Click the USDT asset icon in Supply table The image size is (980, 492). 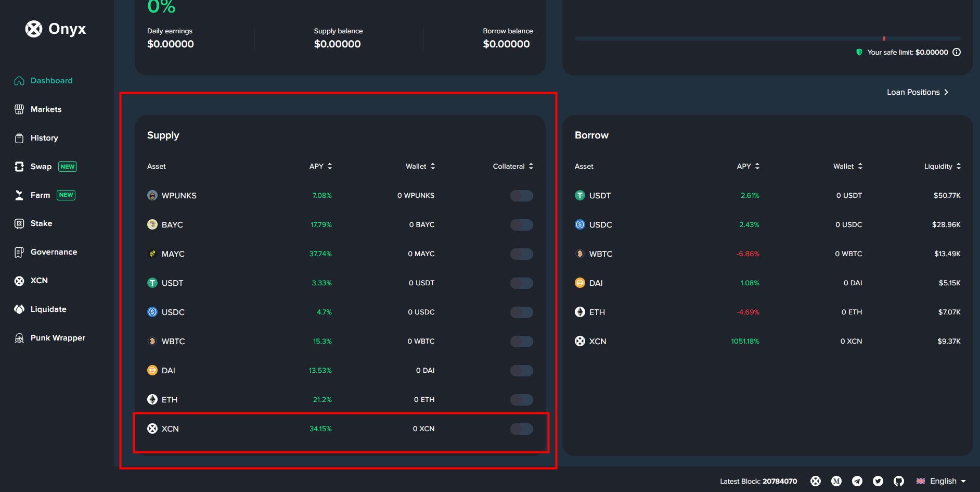[152, 283]
